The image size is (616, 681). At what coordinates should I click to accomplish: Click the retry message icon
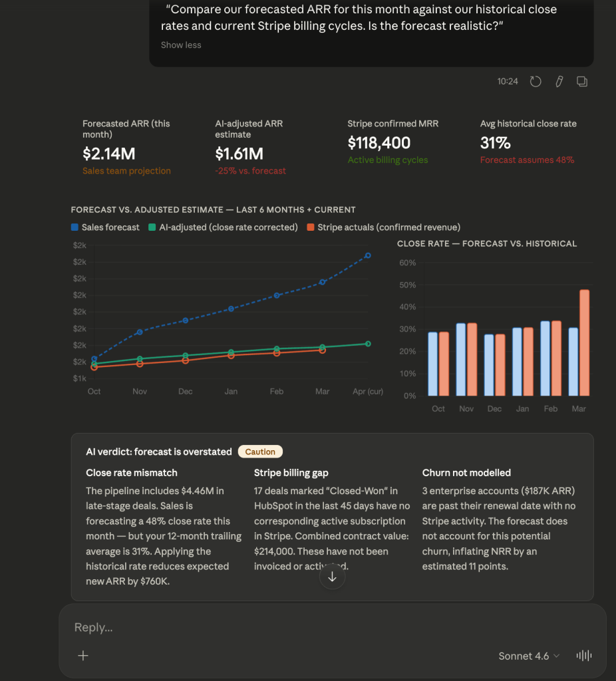tap(536, 82)
